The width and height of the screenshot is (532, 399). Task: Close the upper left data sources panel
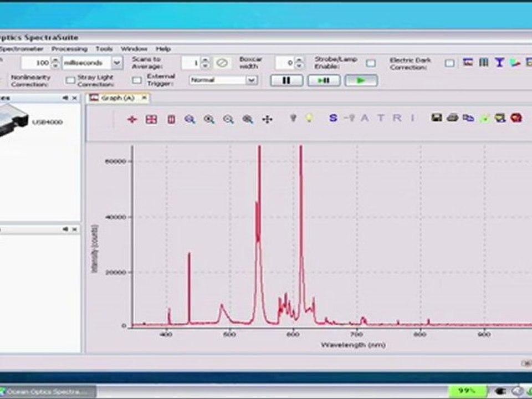pyautogui.click(x=75, y=98)
